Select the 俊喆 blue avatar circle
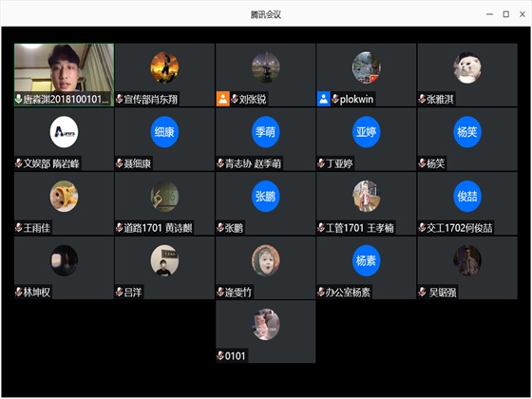Image resolution: width=532 pixels, height=399 pixels. tap(466, 196)
